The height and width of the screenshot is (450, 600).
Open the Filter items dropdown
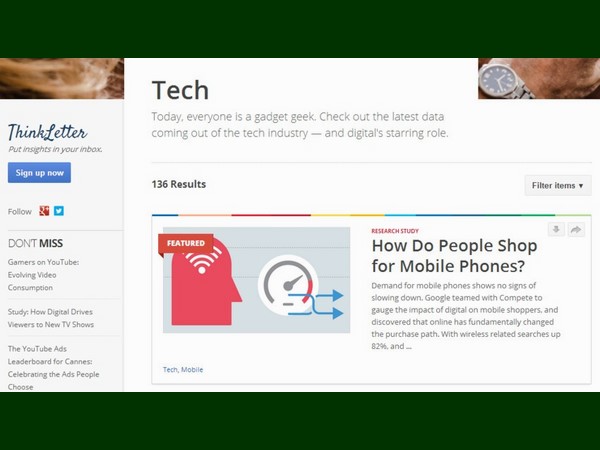click(558, 186)
